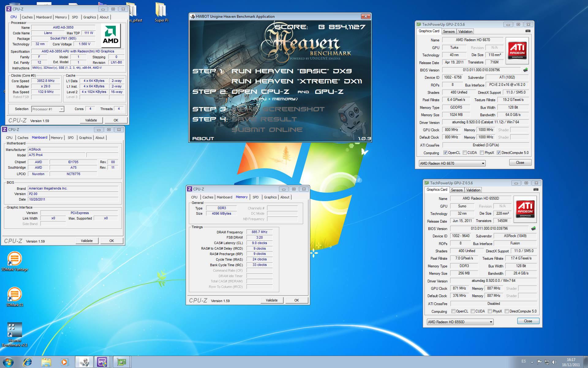Toggle DirectCompute 5.0 checkbox in HD 6550D GPU-Z
This screenshot has height=368, width=588.
(507, 311)
